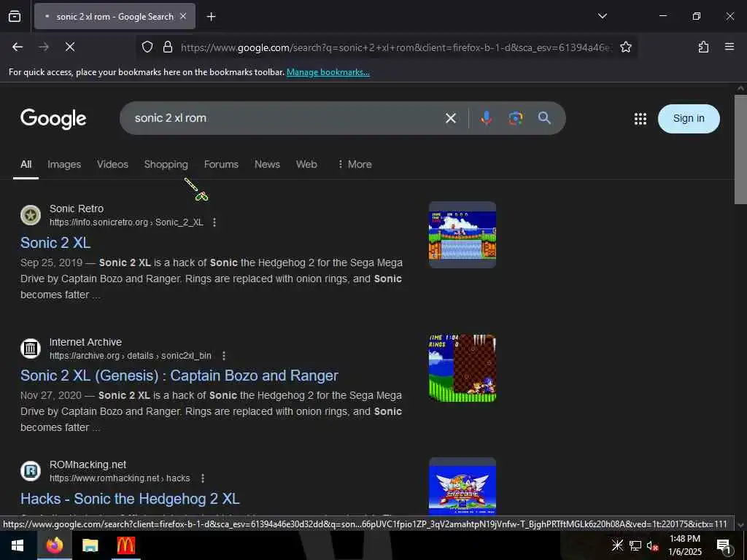The width and height of the screenshot is (747, 560).
Task: Open the Sonic Retro result thumbnail
Action: tap(462, 235)
